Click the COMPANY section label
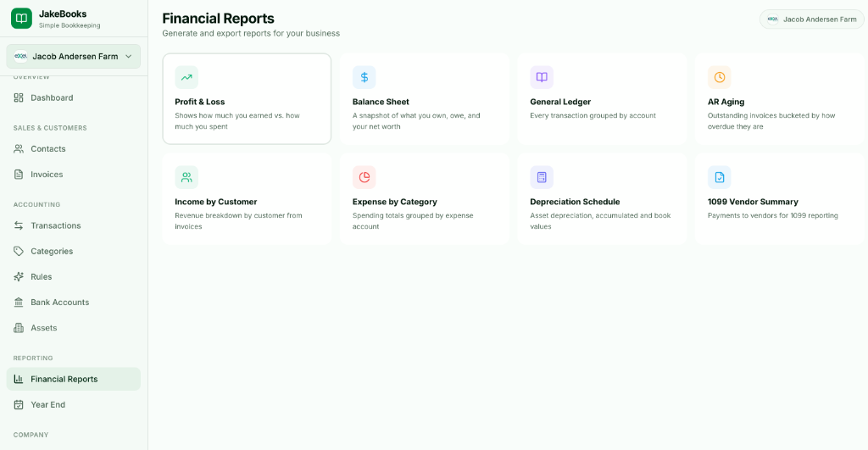This screenshot has height=450, width=868. (x=31, y=435)
